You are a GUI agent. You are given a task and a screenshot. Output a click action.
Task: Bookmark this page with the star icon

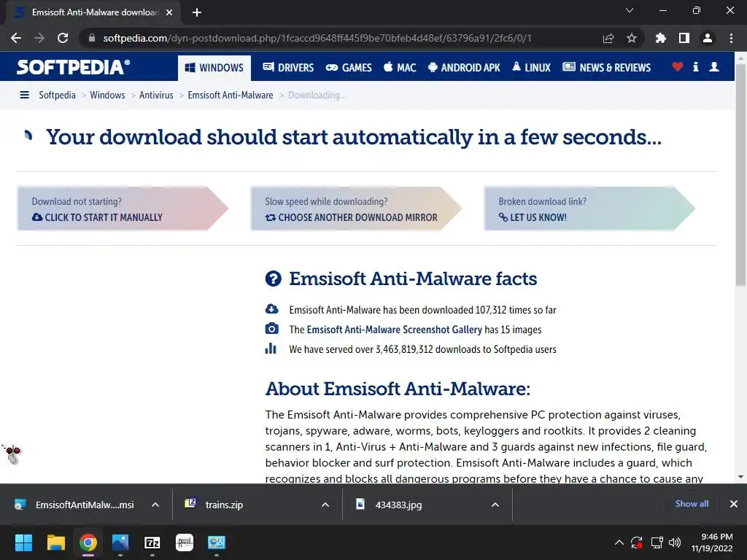click(x=632, y=38)
